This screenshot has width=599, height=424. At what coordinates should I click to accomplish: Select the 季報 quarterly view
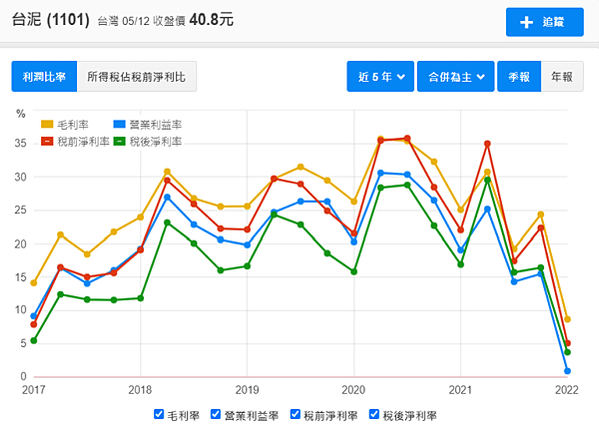(x=519, y=76)
